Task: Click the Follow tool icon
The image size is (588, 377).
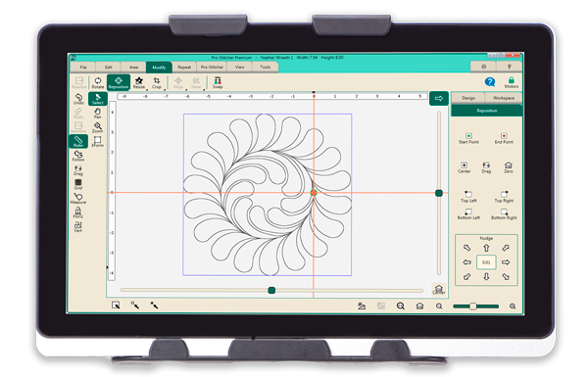Action: pyautogui.click(x=78, y=156)
